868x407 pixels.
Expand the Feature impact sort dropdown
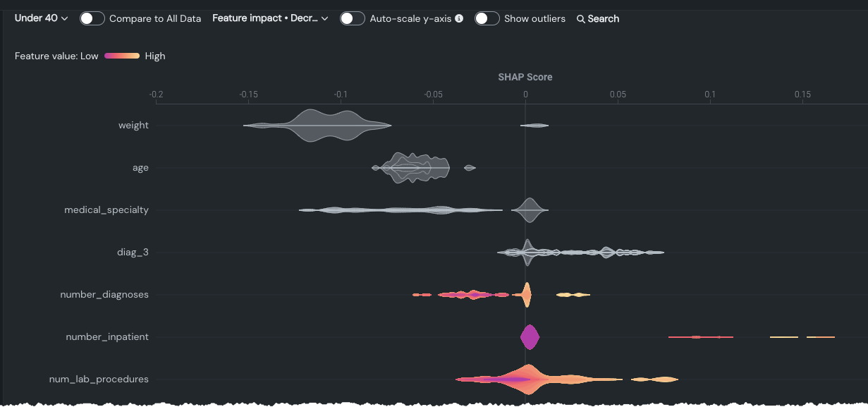270,18
